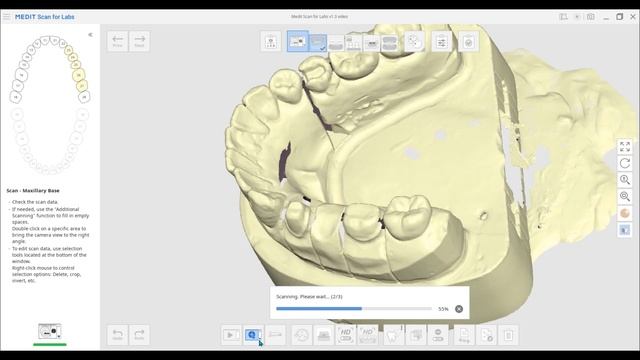Cancel the scanning progress with X button
Viewport: 640px width, 360px height.
pos(459,309)
